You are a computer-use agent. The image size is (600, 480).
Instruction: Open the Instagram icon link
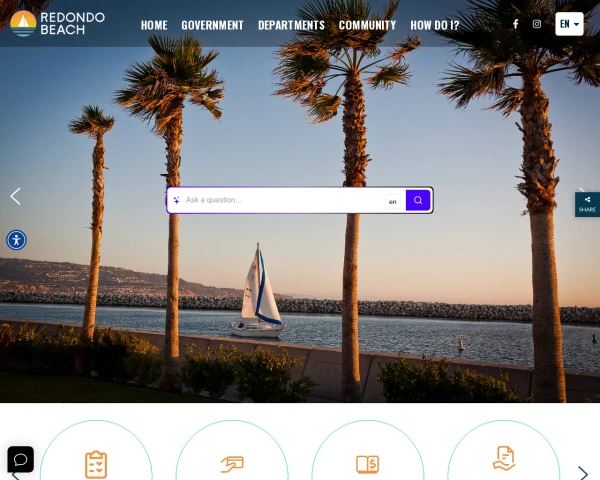[537, 24]
